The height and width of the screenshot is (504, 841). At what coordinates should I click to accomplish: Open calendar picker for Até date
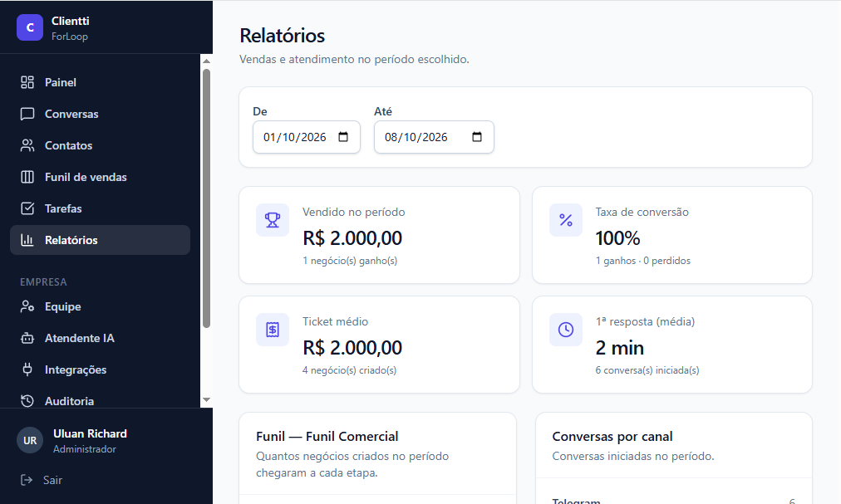[x=477, y=137]
